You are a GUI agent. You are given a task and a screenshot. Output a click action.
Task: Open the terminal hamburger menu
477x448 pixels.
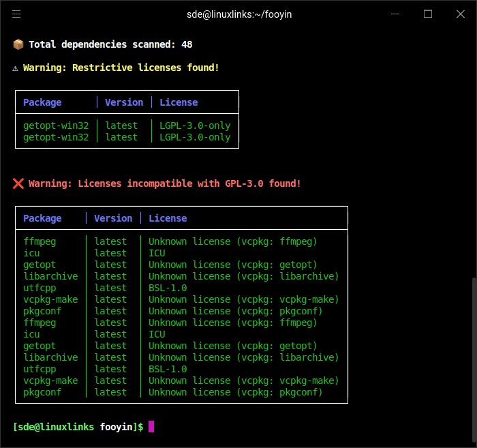[16, 14]
